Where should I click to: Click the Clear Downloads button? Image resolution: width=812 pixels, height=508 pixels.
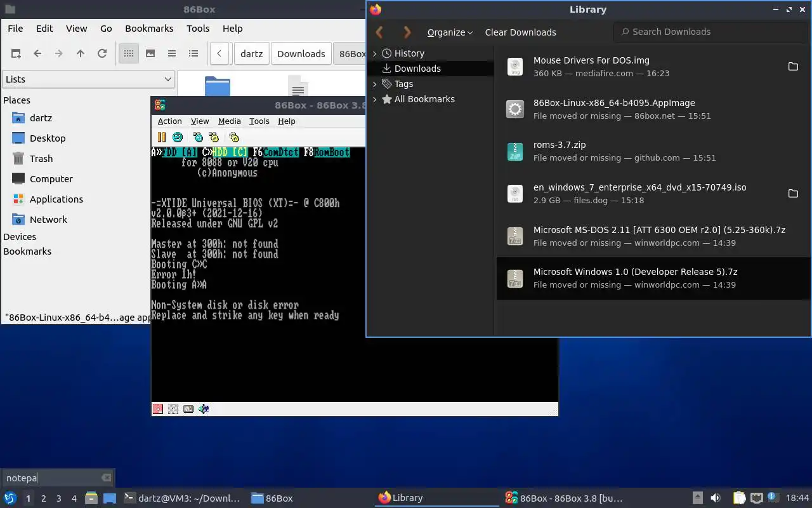click(520, 32)
